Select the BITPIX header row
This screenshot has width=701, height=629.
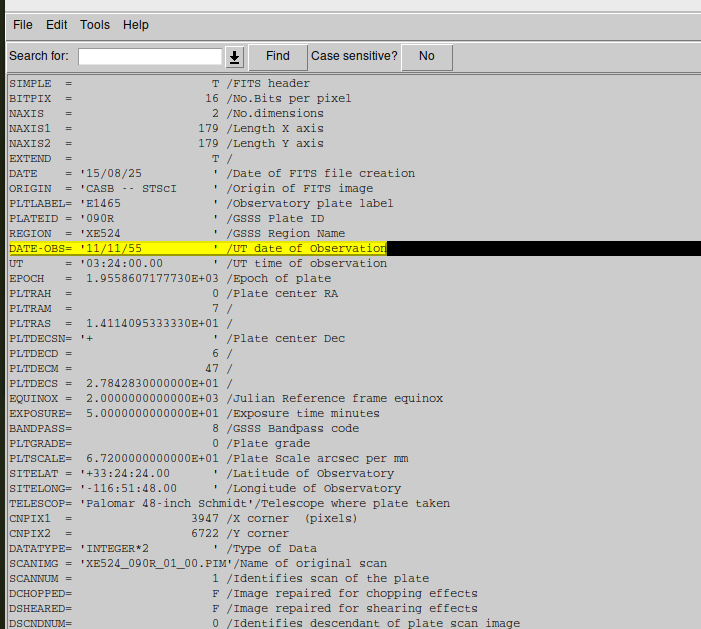point(180,98)
